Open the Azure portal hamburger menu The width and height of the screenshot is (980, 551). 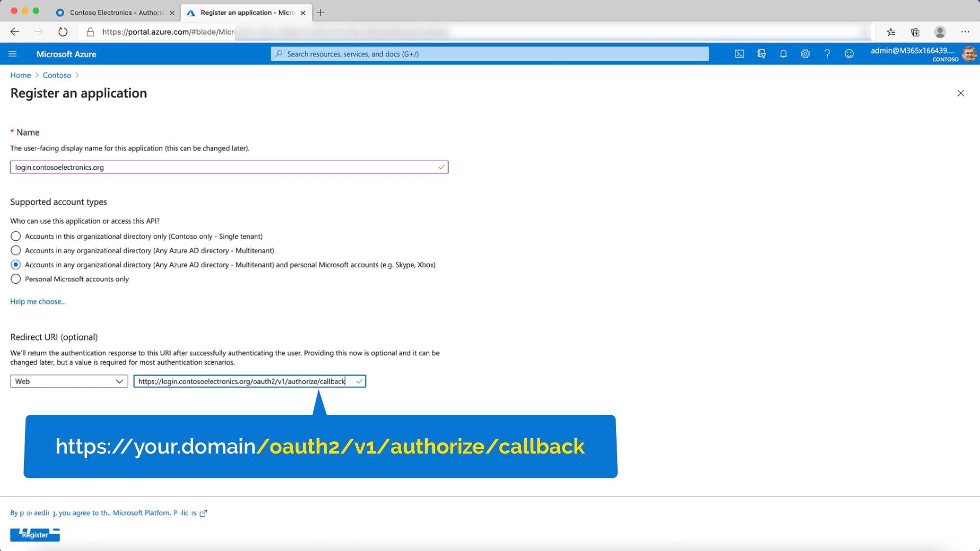pyautogui.click(x=13, y=54)
